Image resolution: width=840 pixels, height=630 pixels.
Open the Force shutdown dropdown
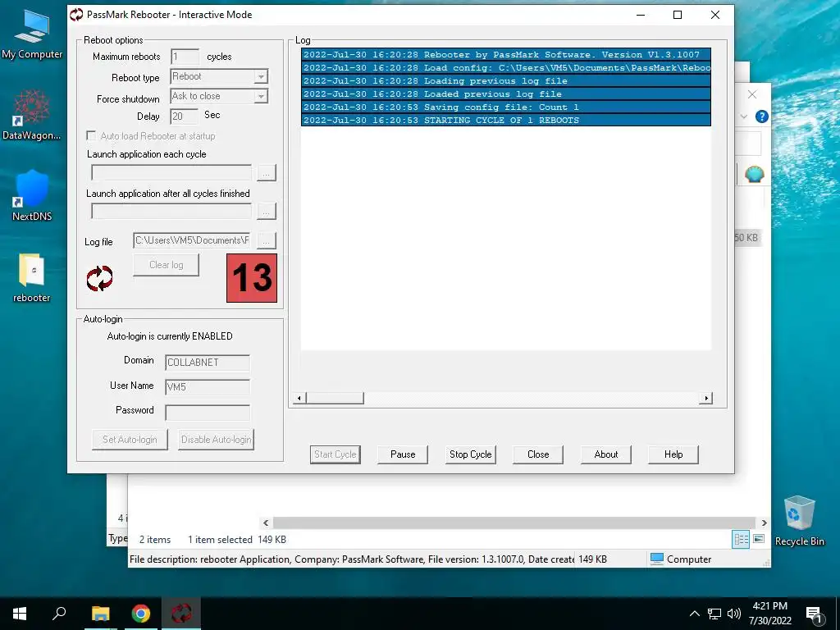(x=261, y=97)
